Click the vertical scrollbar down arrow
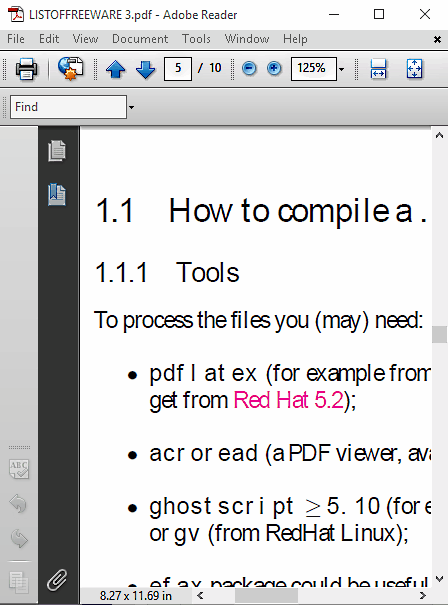The image size is (448, 605). tap(439, 578)
